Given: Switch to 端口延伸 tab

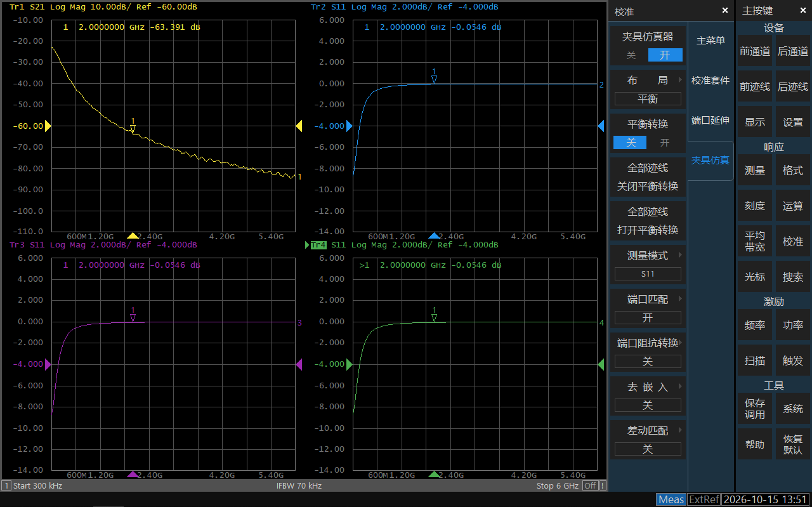Looking at the screenshot, I should pos(710,120).
